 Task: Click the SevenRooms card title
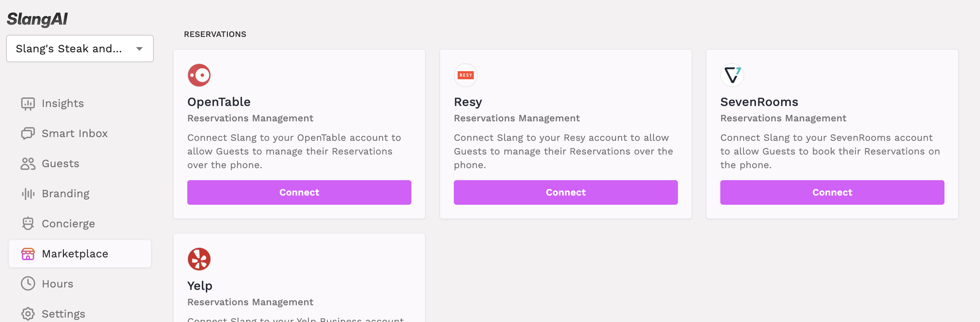point(759,102)
